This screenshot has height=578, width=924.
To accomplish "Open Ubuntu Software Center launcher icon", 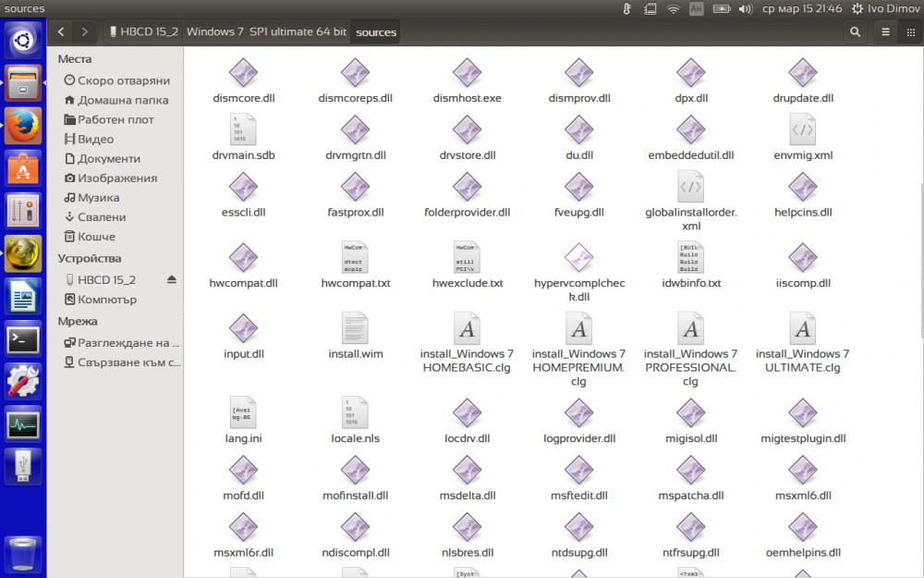I will click(23, 168).
